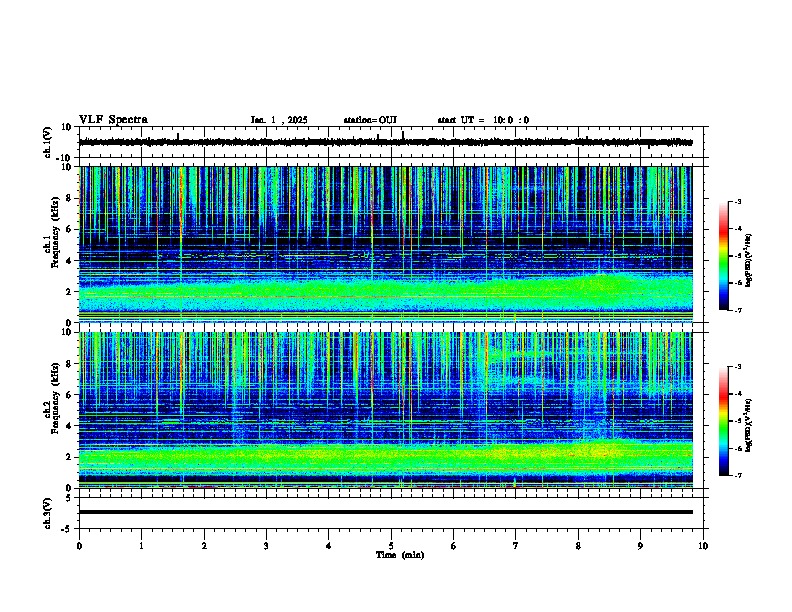Screen dimensions: 792x612
Task: Click the "VLF Spectra" plot title
Action: click(113, 120)
